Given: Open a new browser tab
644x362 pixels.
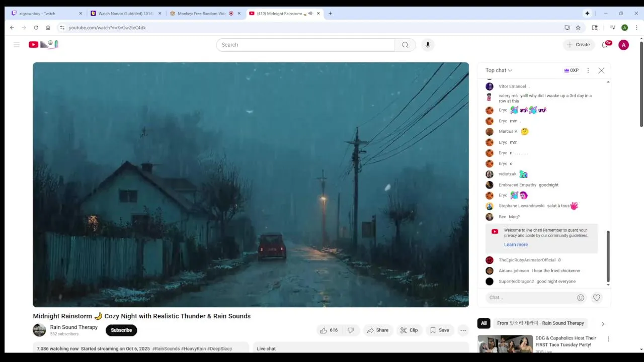Looking at the screenshot, I should coord(330,14).
